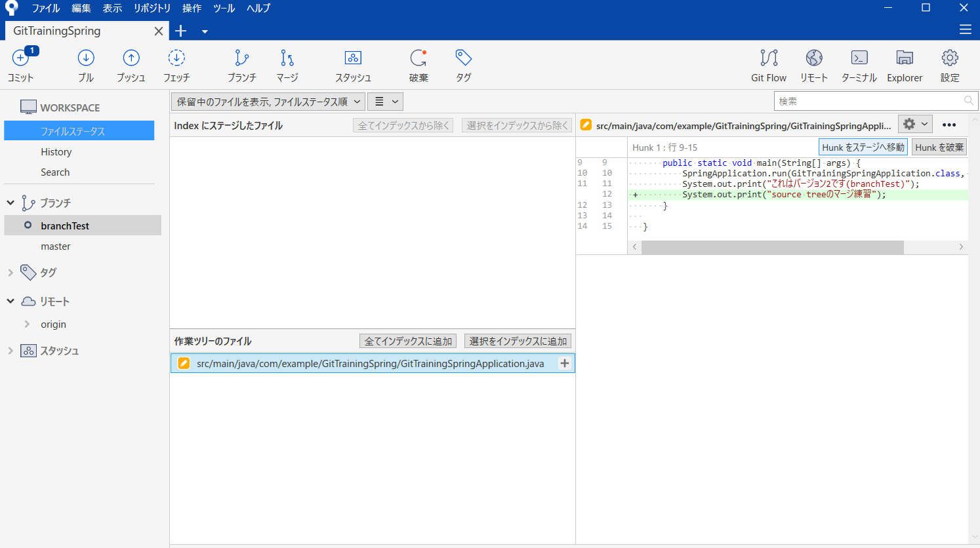Click the diff horizontal scrollbar
The width and height of the screenshot is (980, 548).
click(772, 247)
